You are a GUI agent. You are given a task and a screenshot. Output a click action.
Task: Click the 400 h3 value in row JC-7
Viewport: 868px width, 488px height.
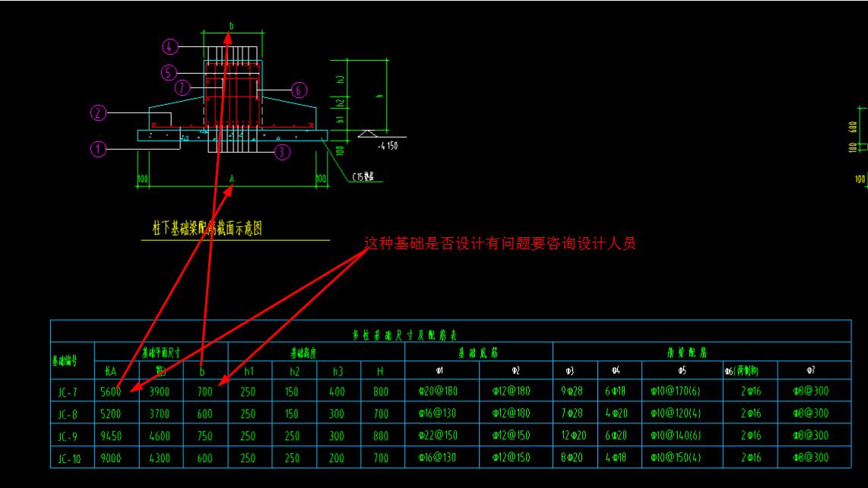(x=337, y=391)
